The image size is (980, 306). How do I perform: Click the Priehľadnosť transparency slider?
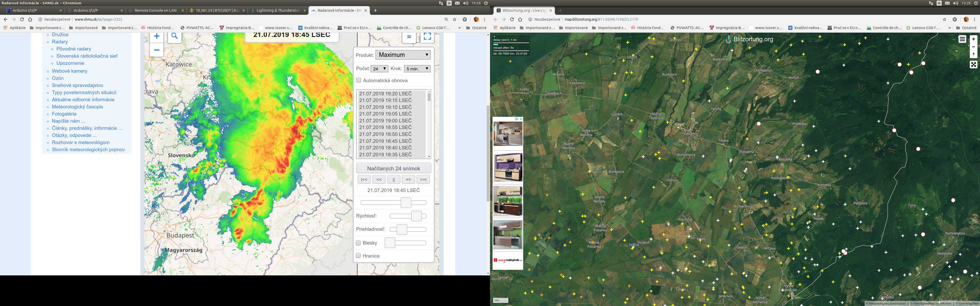click(408, 229)
